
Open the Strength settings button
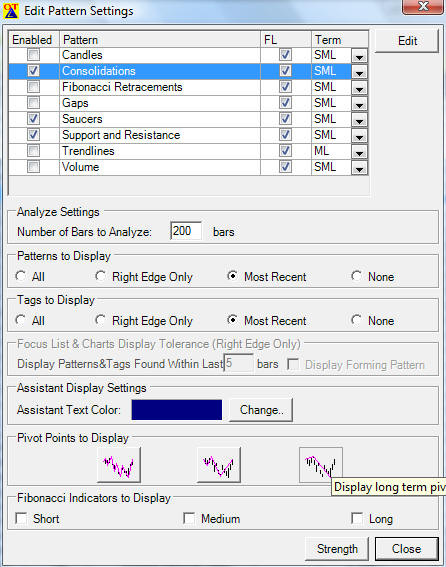pyautogui.click(x=337, y=549)
